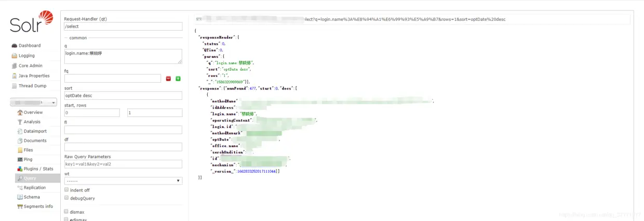This screenshot has height=221, width=644.
Task: Click the "office.name" key in docs
Action: point(225,146)
